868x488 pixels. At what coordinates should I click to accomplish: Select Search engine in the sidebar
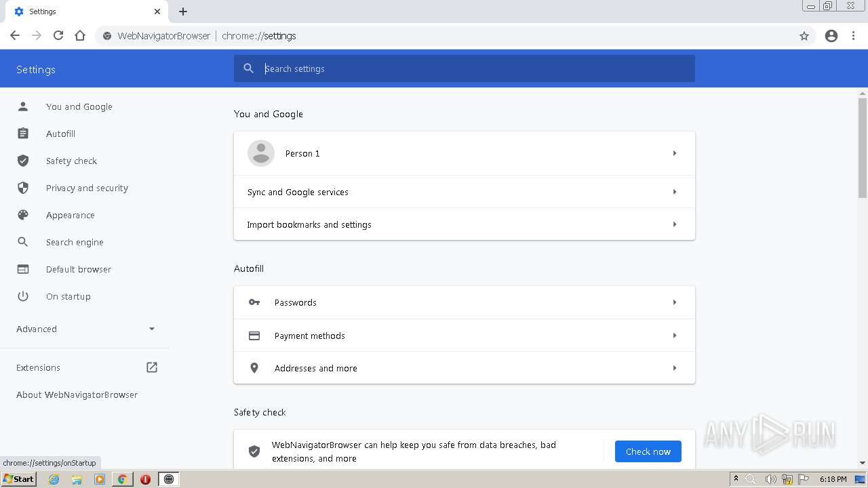(x=75, y=242)
